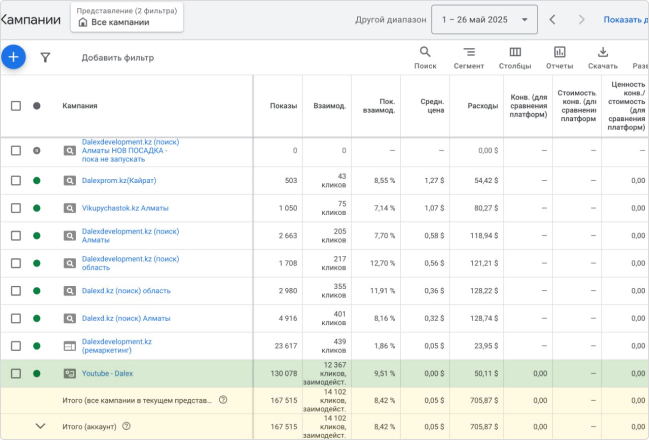
Task: Open the 1 – 26 май 2025 date dropdown
Action: point(484,19)
